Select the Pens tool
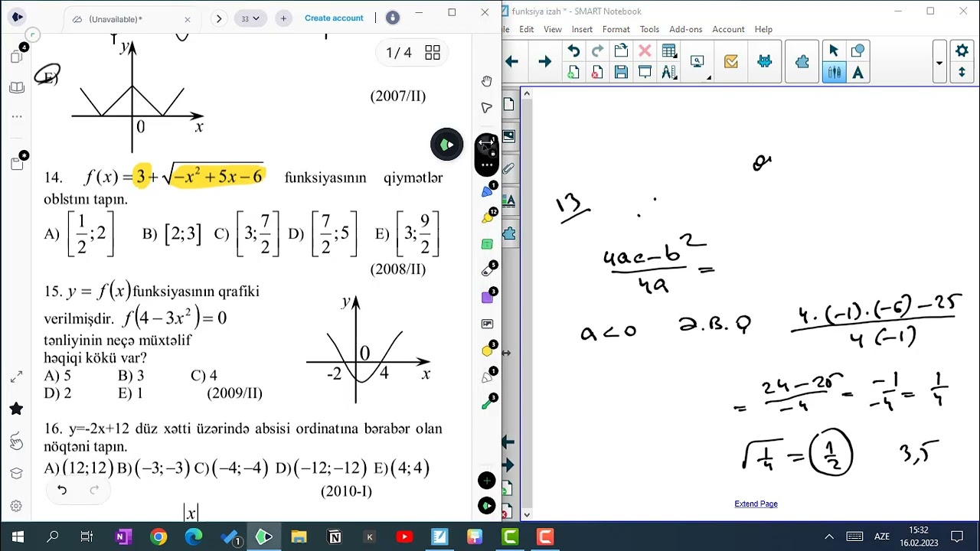 (834, 73)
